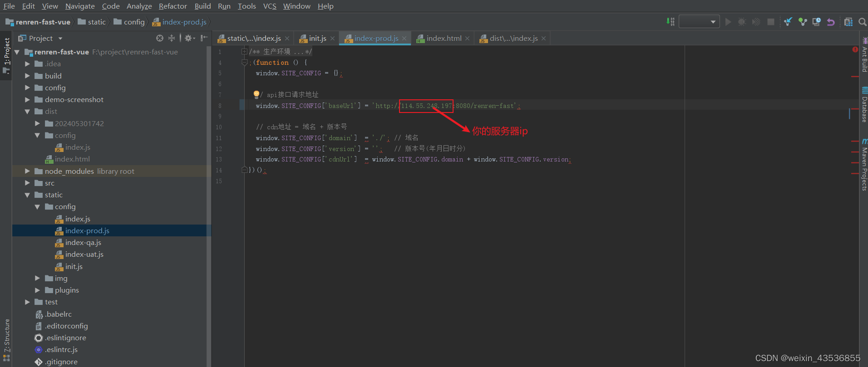Expand the src folder

[27, 183]
